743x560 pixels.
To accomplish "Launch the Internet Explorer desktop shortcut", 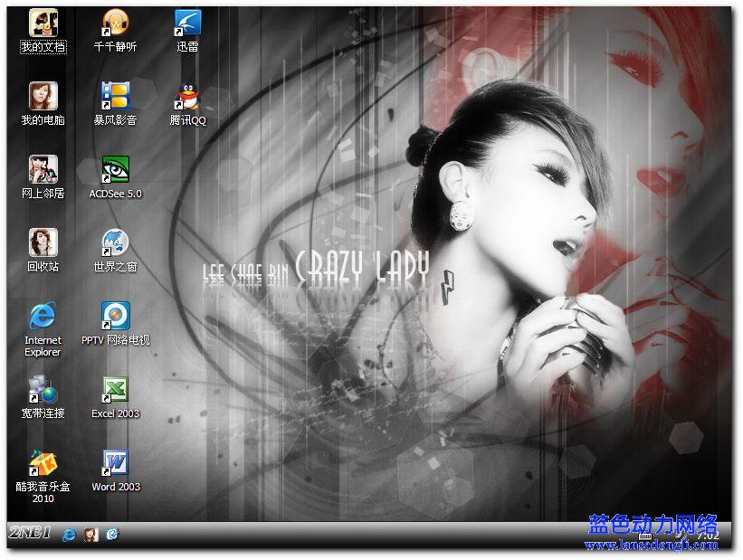I will [43, 316].
